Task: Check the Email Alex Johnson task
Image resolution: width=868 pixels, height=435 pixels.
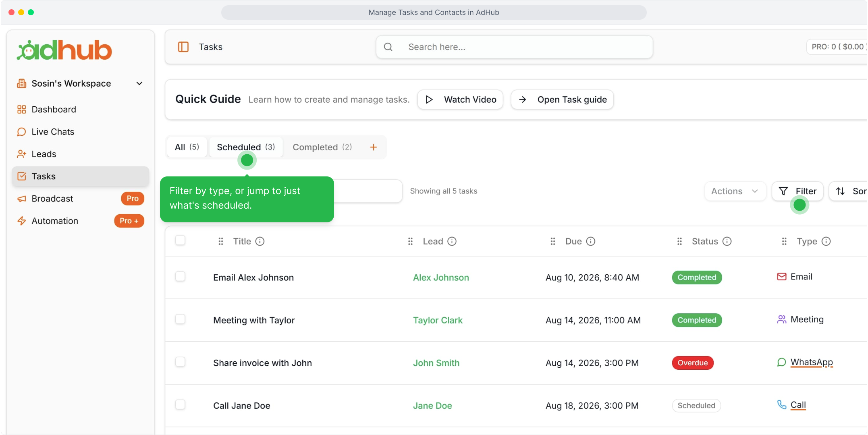Action: 180,277
